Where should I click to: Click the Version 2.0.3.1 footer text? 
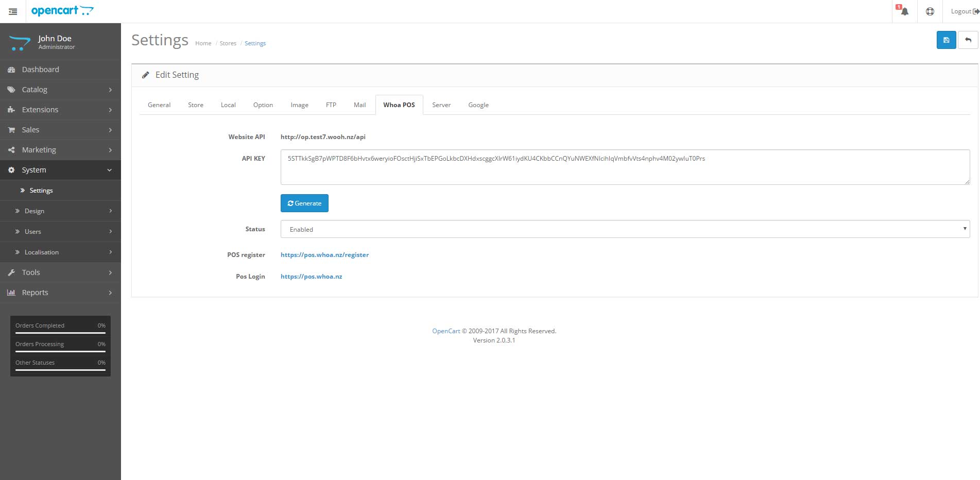tap(494, 340)
